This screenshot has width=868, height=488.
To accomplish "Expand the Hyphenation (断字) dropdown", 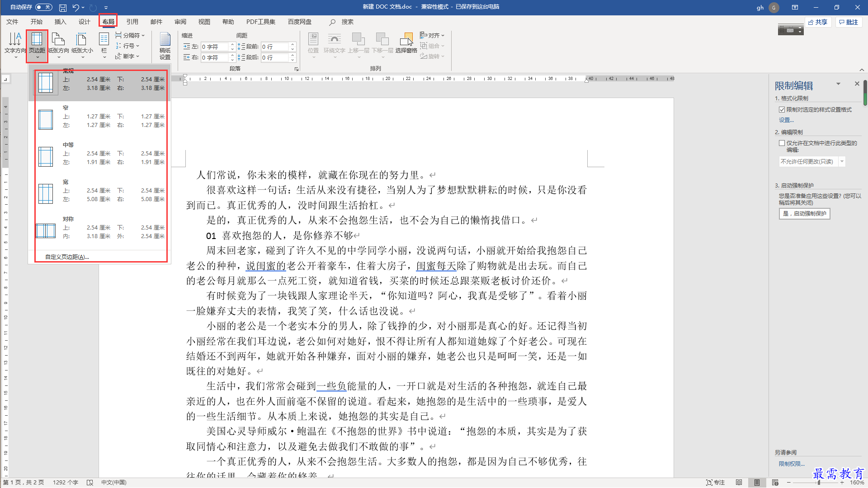I will click(127, 56).
